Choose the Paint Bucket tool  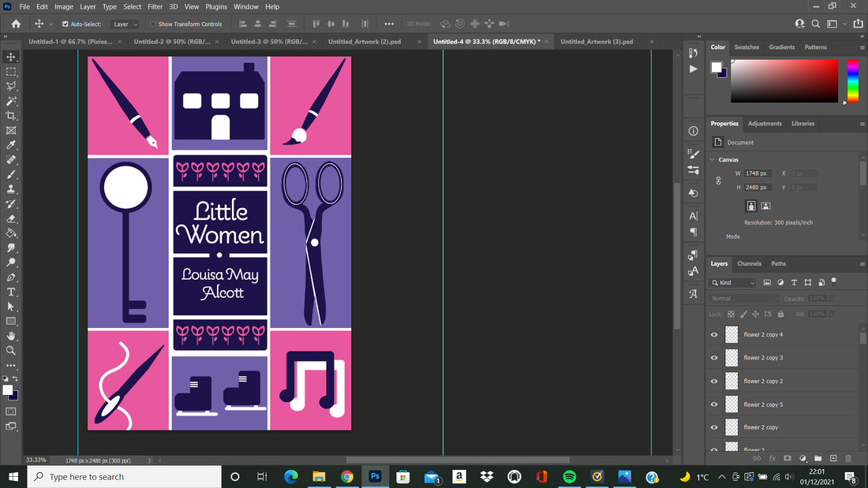11,233
